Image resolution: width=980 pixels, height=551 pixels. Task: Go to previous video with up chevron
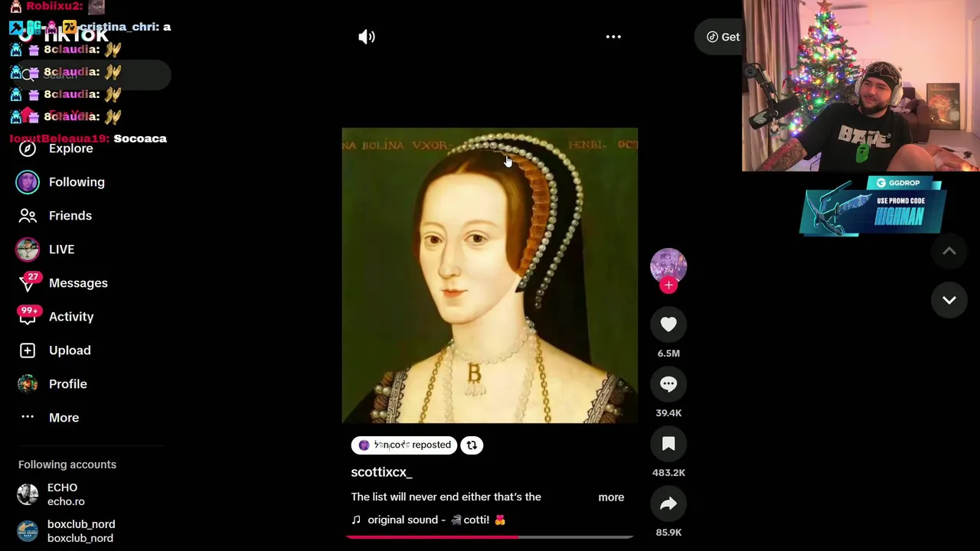click(949, 251)
